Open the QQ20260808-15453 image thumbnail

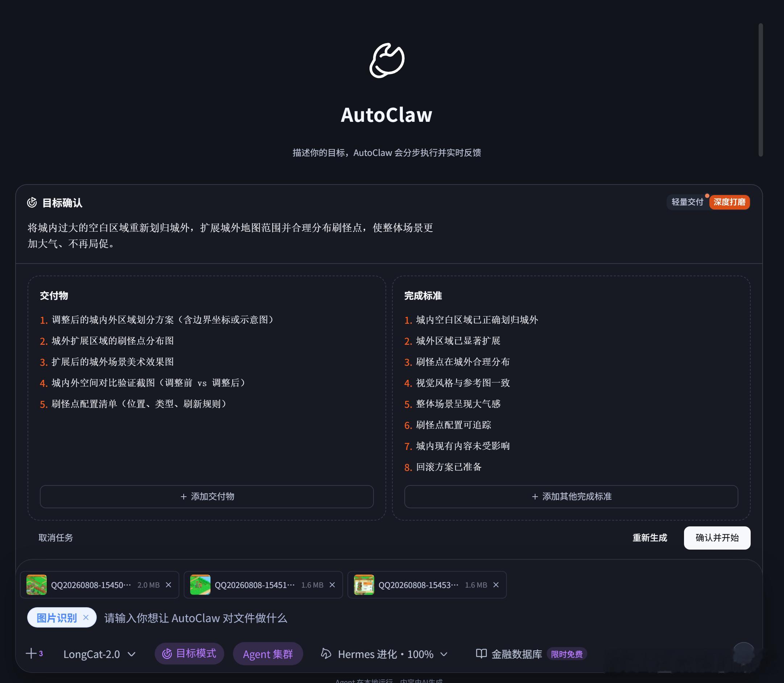click(x=364, y=585)
